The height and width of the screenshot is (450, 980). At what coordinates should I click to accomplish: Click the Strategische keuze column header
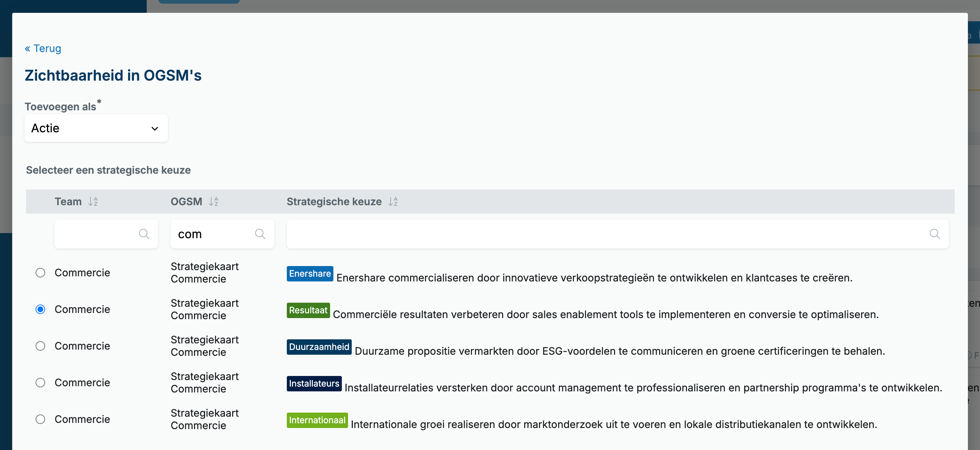[334, 202]
